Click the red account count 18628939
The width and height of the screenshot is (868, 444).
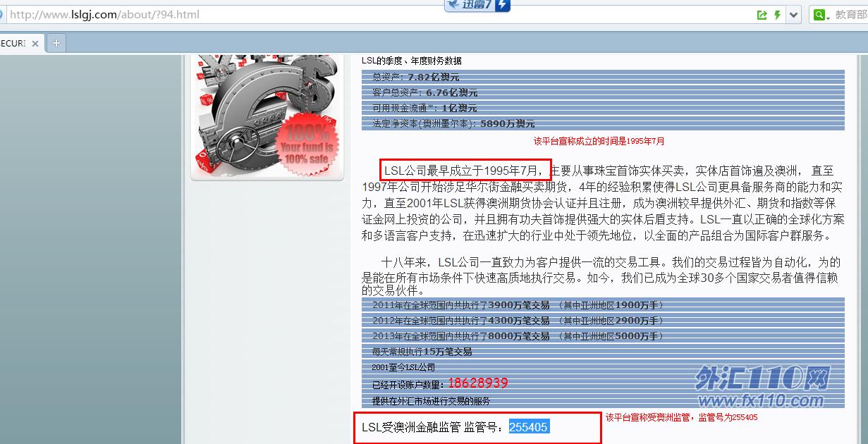coord(477,383)
